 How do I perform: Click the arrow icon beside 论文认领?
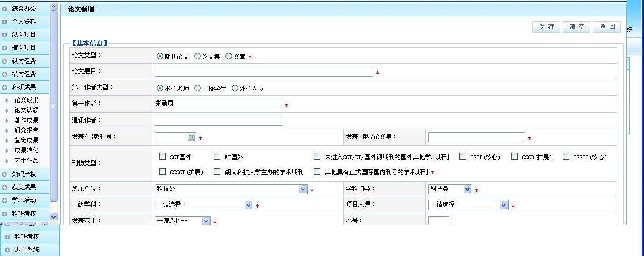pos(7,110)
